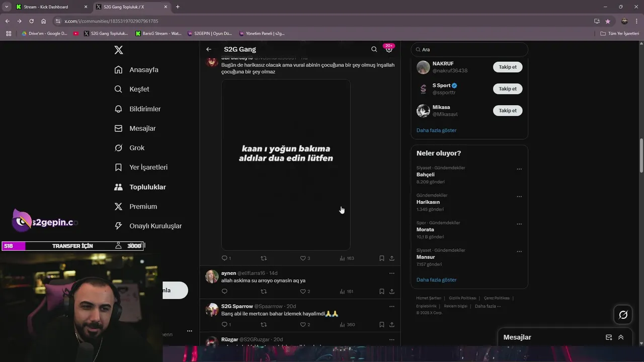Open Yönetim Paneli bookmark

tap(262, 34)
